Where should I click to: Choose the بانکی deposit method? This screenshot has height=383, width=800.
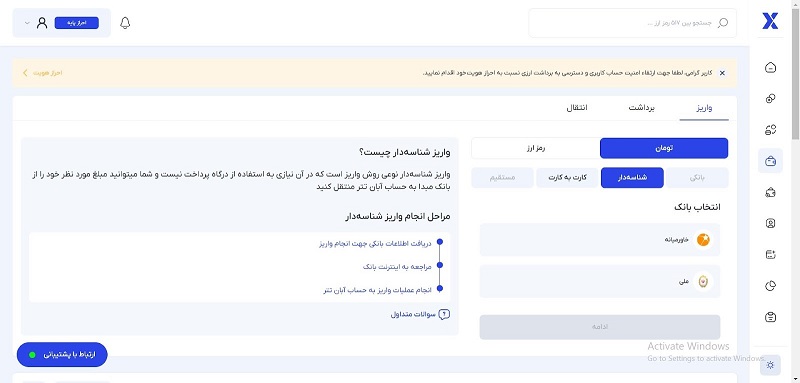coord(697,177)
